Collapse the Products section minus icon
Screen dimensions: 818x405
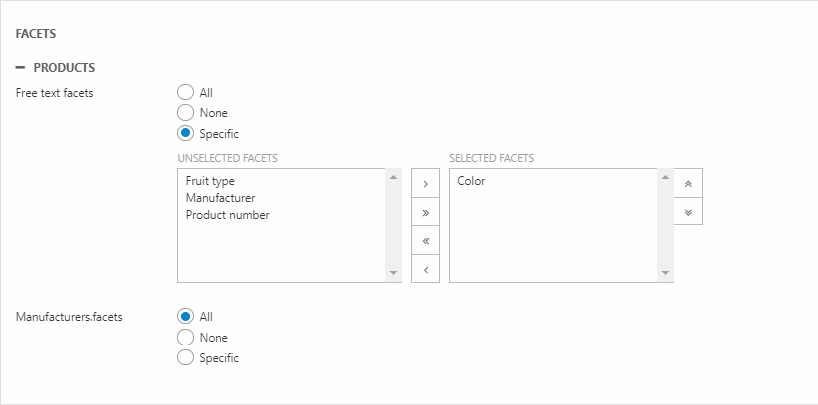pyautogui.click(x=21, y=68)
